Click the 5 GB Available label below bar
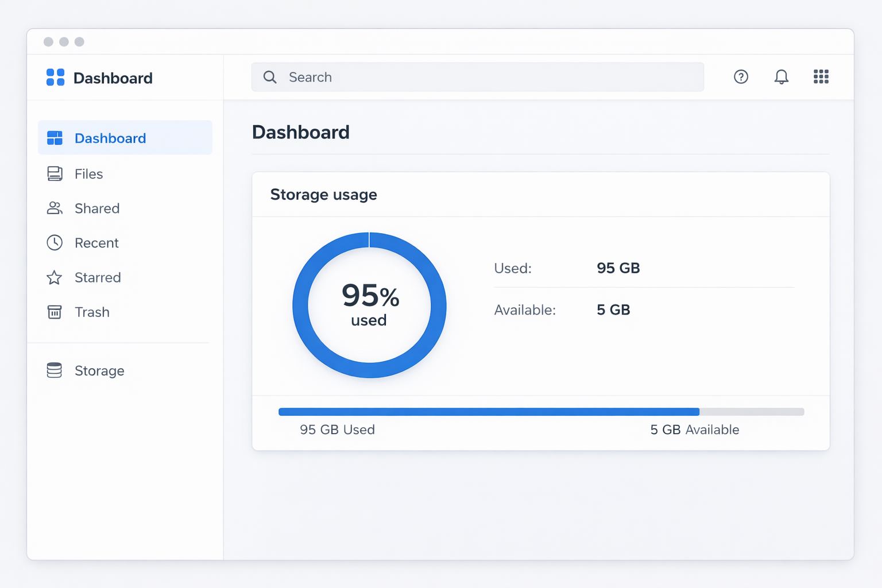The image size is (882, 588). pos(694,430)
